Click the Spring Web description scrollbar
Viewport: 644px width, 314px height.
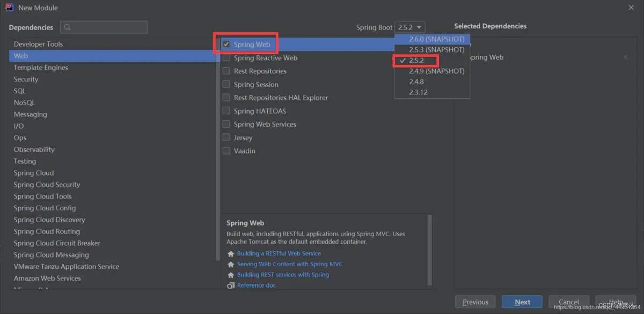click(429, 250)
